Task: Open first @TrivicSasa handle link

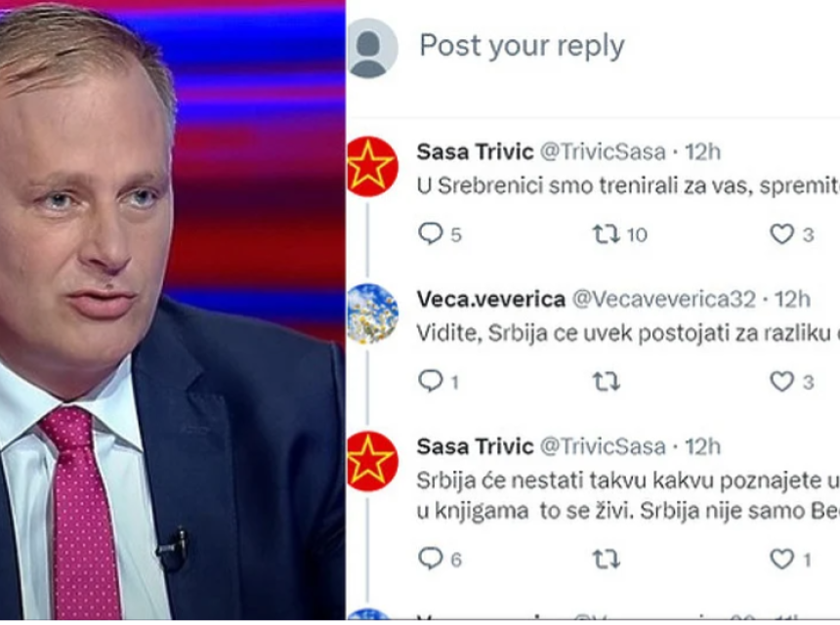Action: click(x=602, y=152)
